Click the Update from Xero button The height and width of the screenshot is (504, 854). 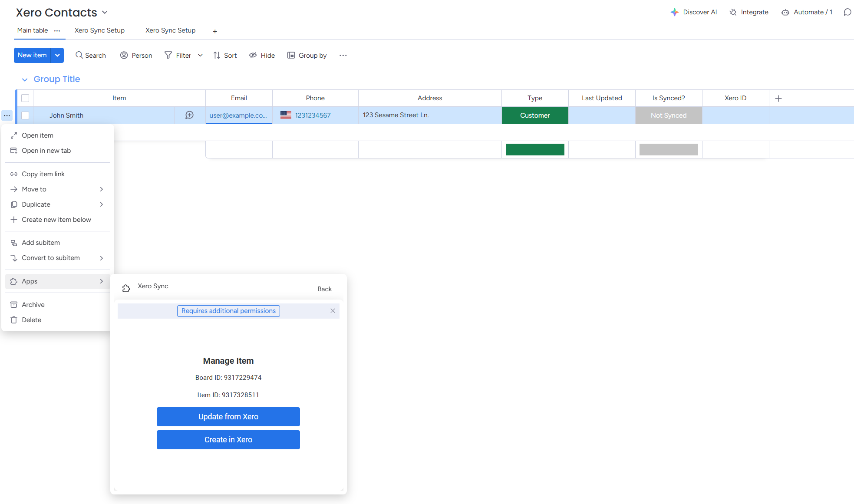pos(228,416)
